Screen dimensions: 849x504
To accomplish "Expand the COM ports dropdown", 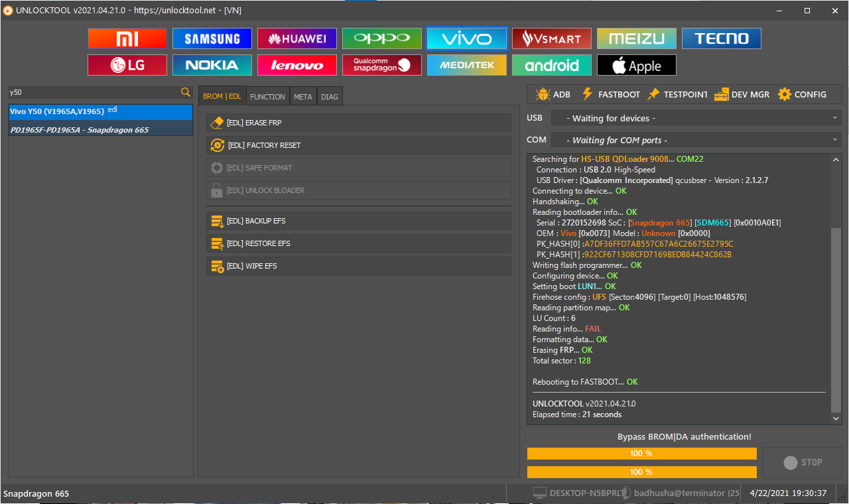I will point(695,140).
